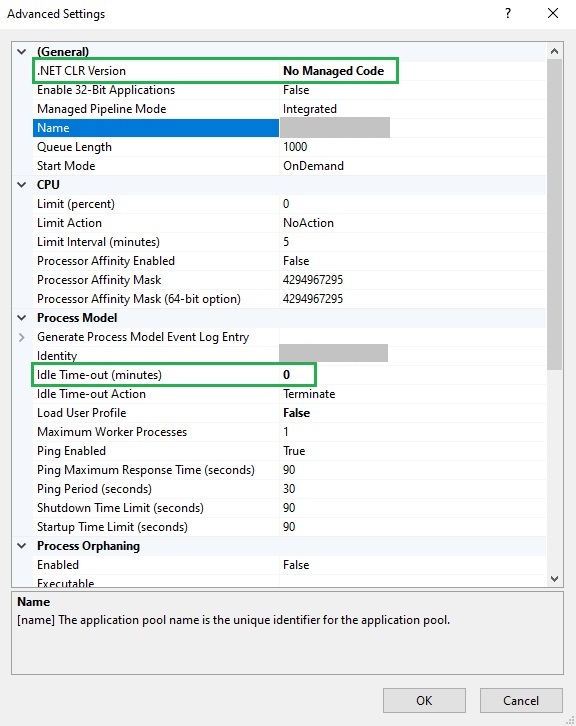Collapse the Process Orphaning section
This screenshot has width=576, height=726.
coord(21,546)
